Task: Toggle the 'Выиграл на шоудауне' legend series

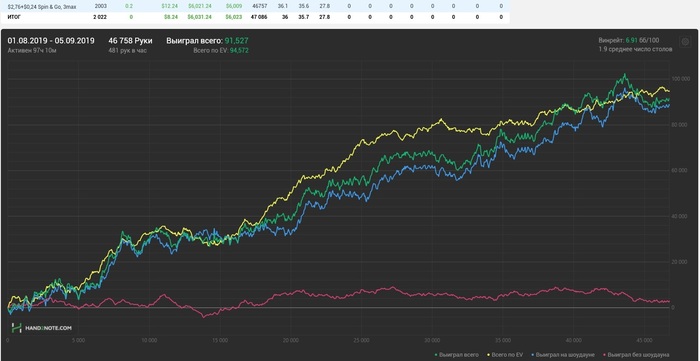Action: (x=564, y=355)
